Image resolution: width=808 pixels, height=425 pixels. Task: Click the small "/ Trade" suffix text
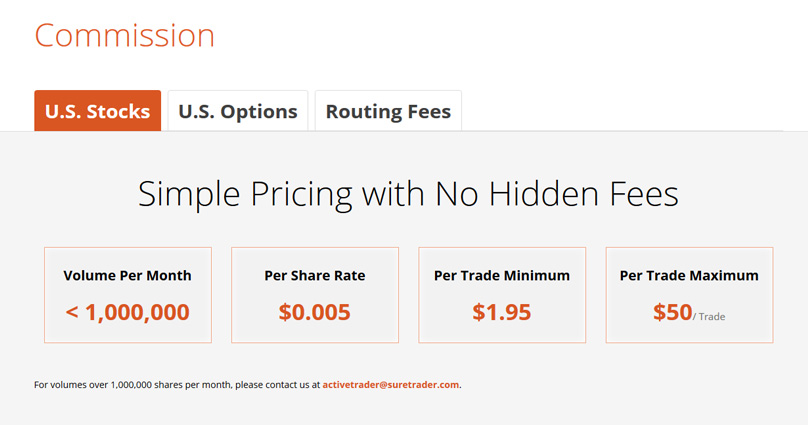[x=710, y=316]
